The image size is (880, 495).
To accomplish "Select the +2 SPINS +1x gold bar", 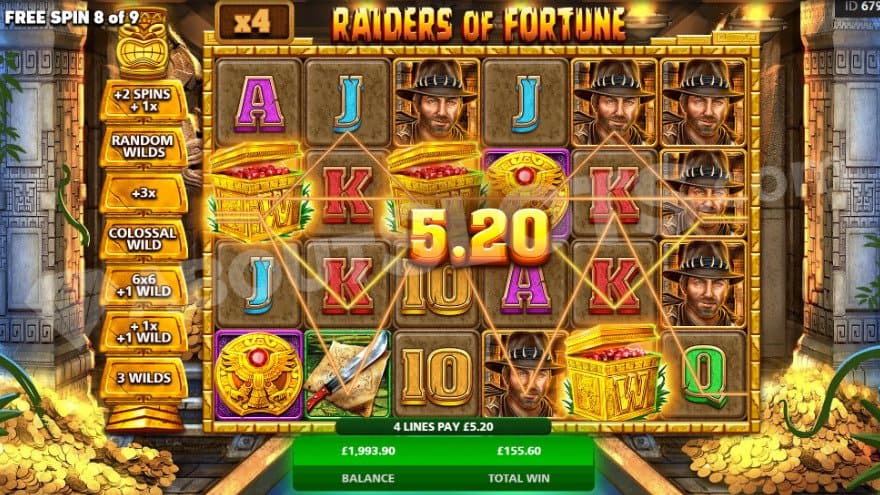I will (x=144, y=101).
